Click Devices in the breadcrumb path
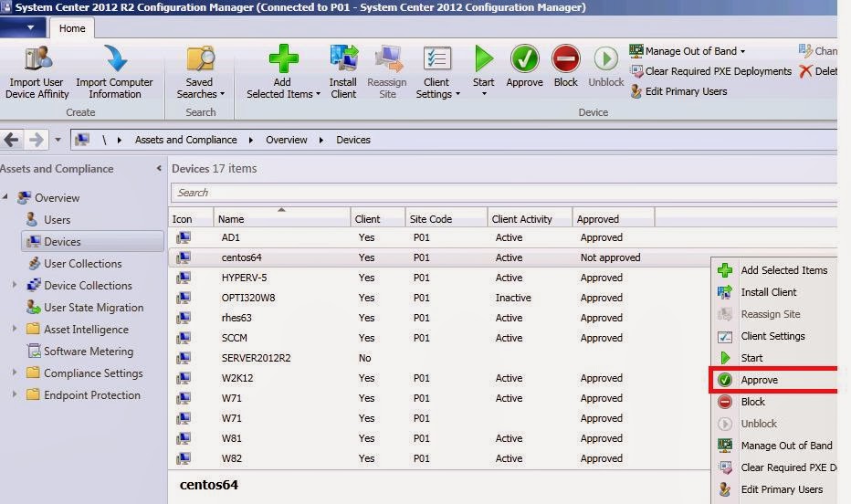The width and height of the screenshot is (851, 504). point(353,140)
